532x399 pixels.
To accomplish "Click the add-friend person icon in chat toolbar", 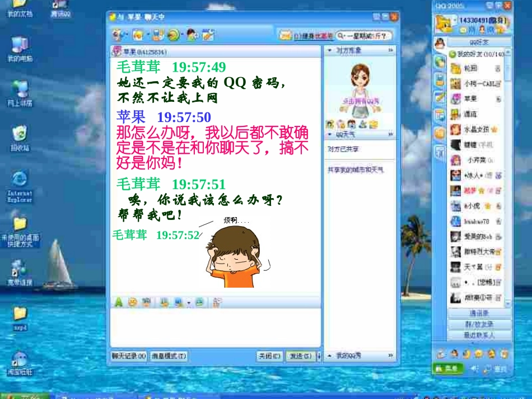I will [x=192, y=35].
